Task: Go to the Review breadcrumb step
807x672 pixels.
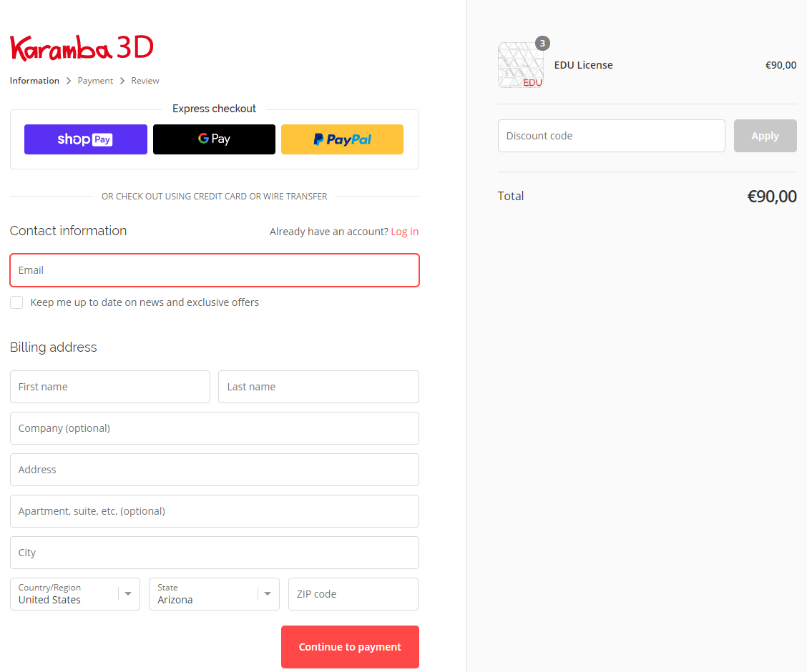Action: coord(145,81)
